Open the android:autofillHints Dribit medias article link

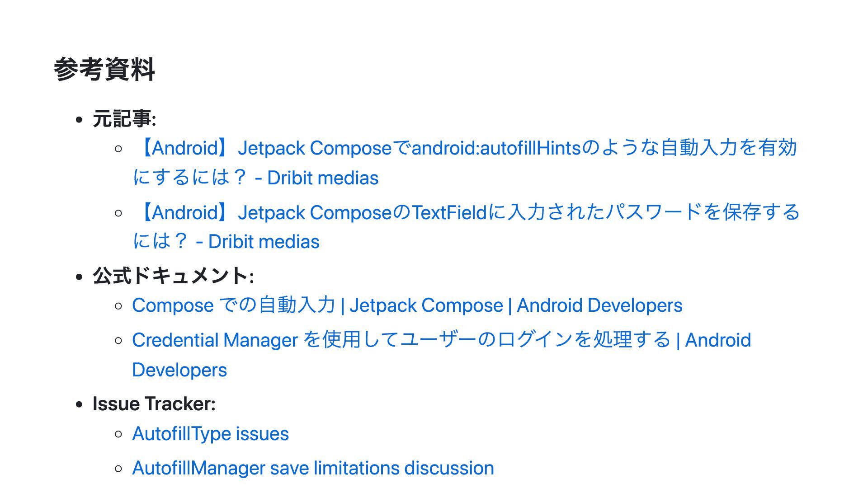pyautogui.click(x=466, y=148)
